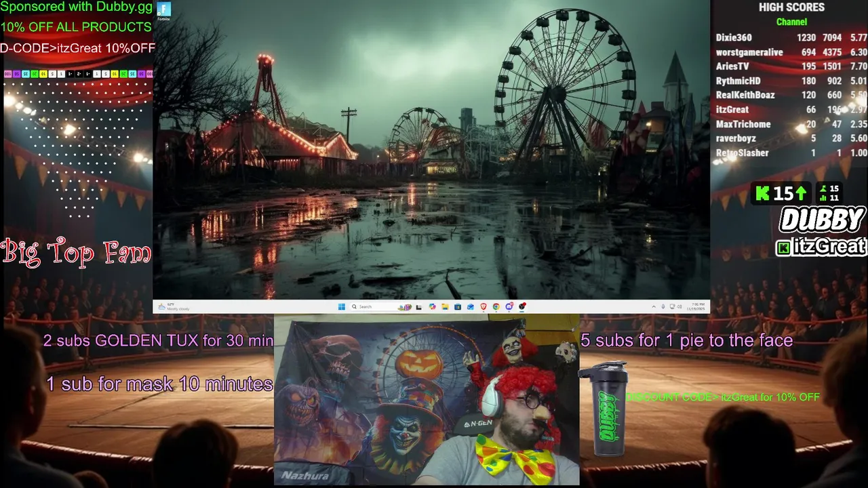Open File Explorer from the taskbar
This screenshot has height=488, width=868.
tap(445, 306)
